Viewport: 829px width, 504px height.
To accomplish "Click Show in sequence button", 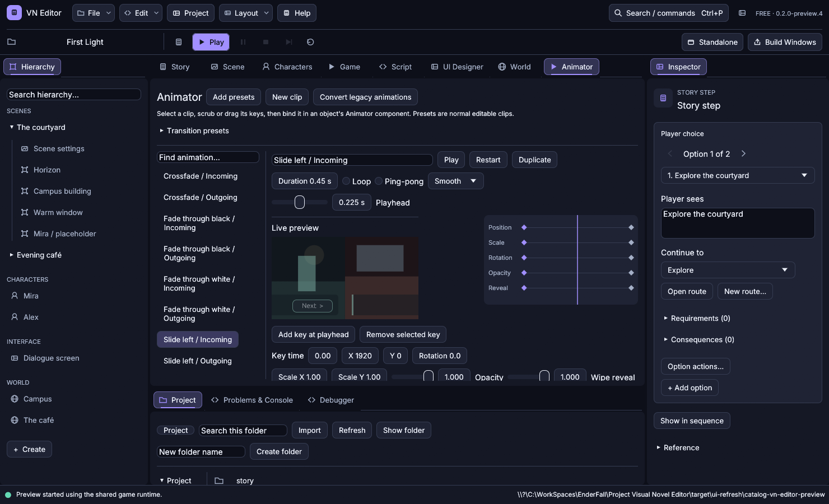I will coord(692,421).
